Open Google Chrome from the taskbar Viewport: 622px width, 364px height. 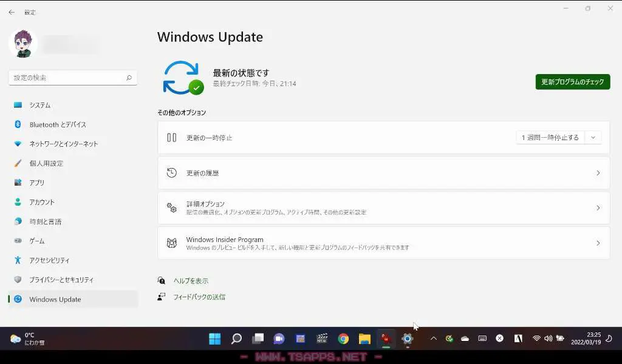point(342,339)
